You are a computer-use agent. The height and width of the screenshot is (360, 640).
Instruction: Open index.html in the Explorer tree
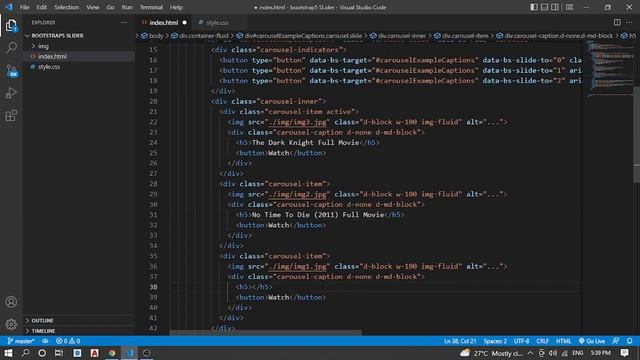[52, 56]
